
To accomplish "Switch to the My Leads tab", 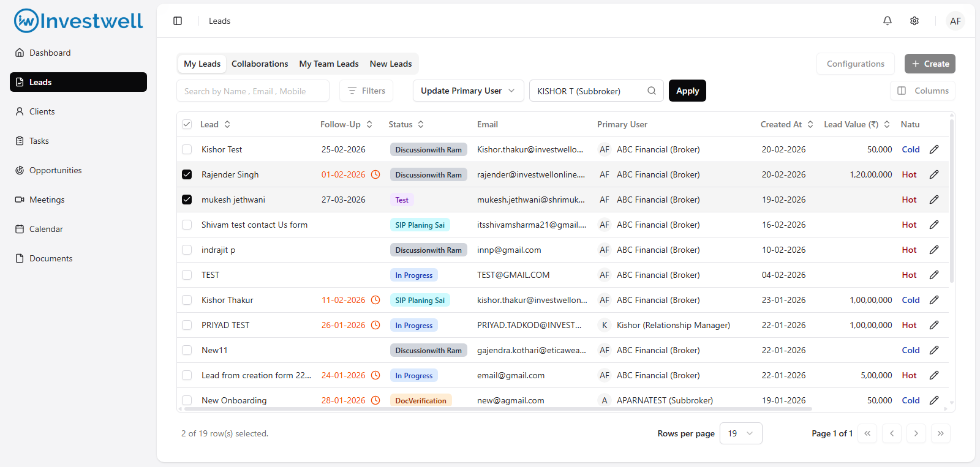I will coord(202,64).
